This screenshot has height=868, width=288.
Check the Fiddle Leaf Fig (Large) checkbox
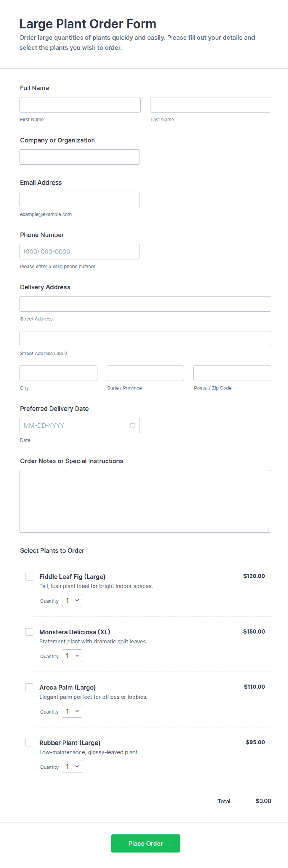pyautogui.click(x=29, y=576)
